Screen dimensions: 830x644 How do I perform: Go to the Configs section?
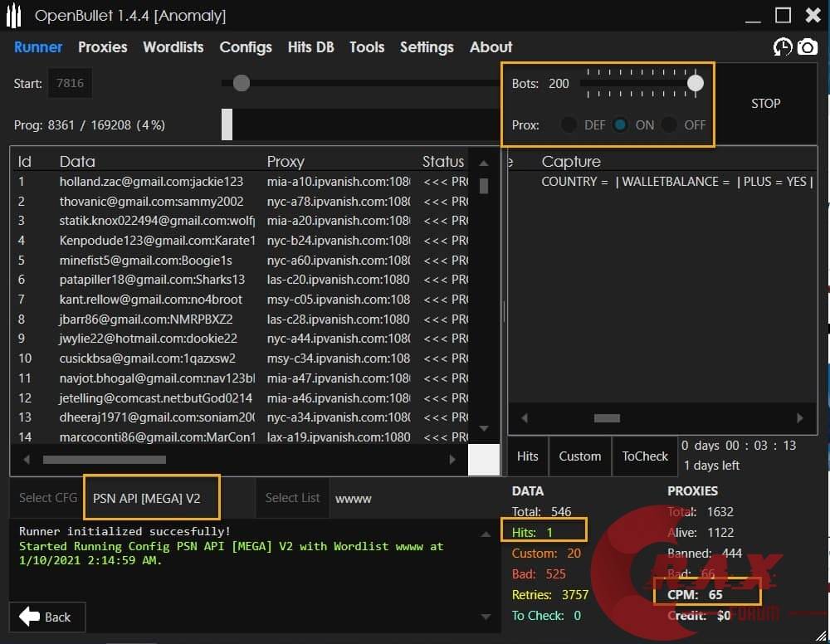(x=246, y=47)
